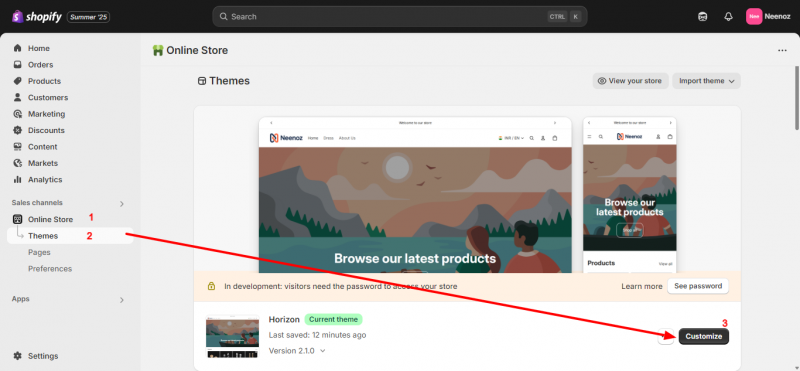Screen dimensions: 800x371
Task: Open Settings via the gear icon
Action: 18,356
